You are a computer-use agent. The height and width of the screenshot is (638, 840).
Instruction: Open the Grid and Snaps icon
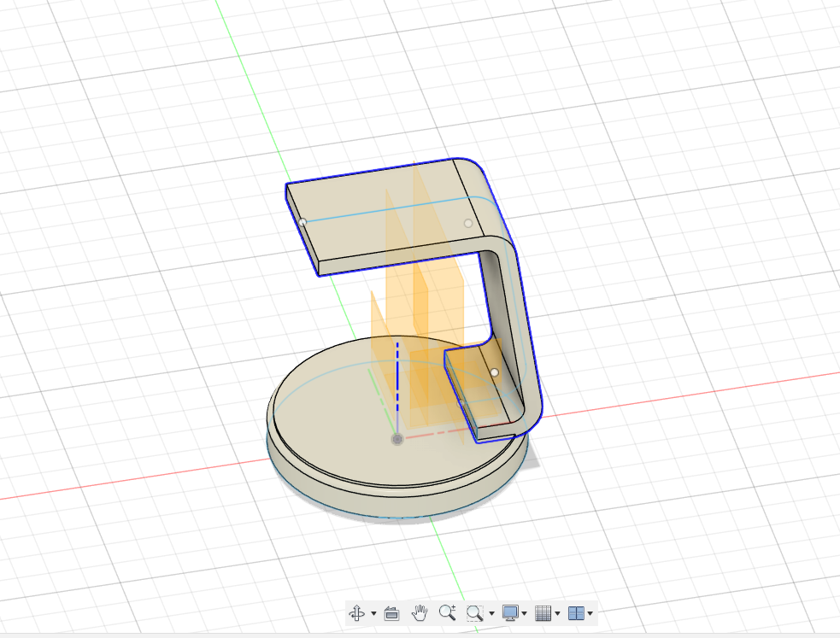coord(543,613)
